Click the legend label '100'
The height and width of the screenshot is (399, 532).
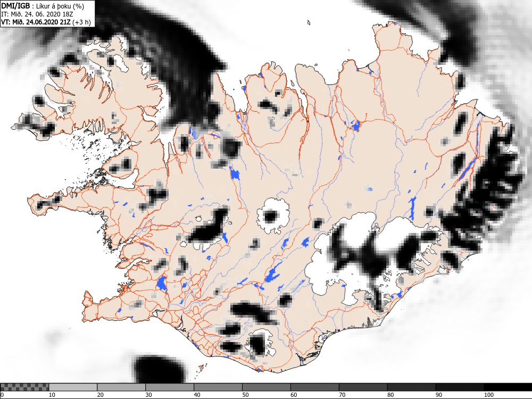pyautogui.click(x=489, y=395)
